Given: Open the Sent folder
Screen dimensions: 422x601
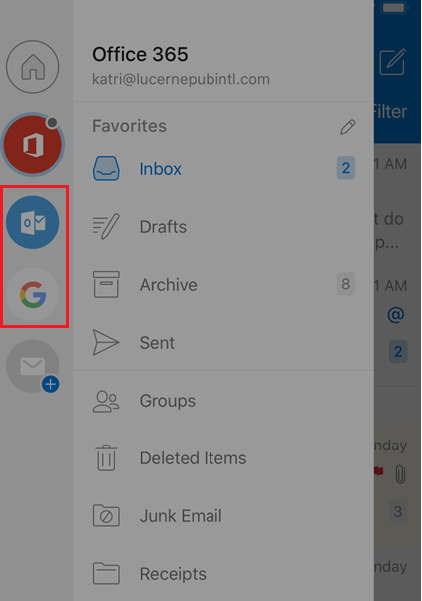Looking at the screenshot, I should (223, 342).
